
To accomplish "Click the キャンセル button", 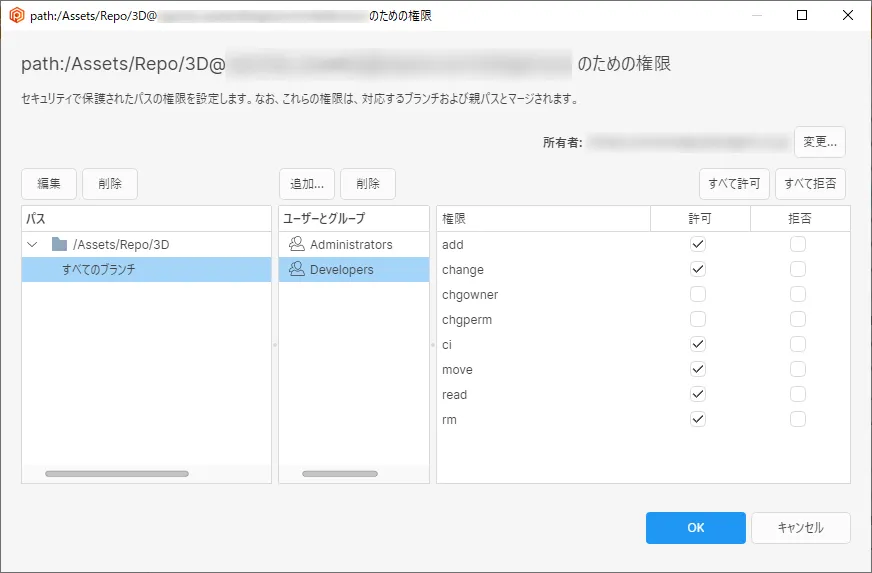I will pos(801,527).
